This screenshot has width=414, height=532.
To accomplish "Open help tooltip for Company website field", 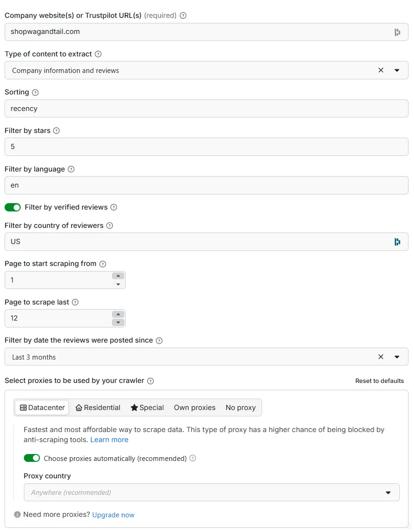I will (183, 15).
